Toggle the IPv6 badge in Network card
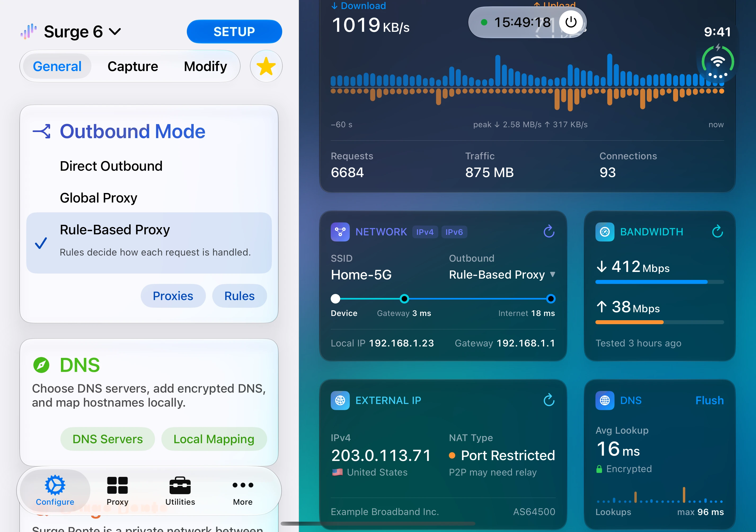 [454, 232]
